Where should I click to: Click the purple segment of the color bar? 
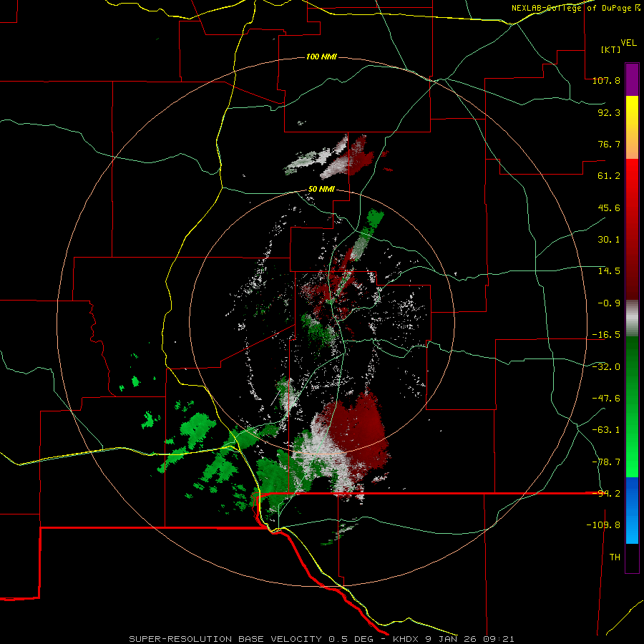coord(632,79)
